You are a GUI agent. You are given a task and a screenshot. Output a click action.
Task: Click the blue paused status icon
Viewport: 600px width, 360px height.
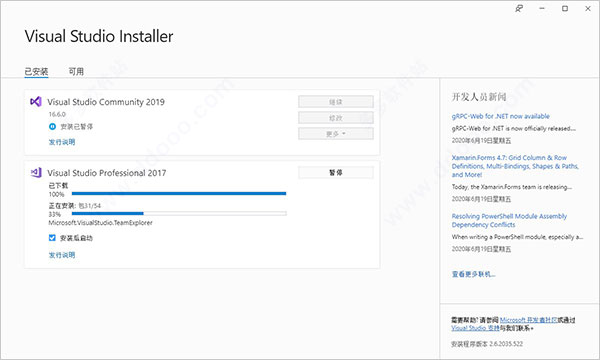[x=52, y=126]
